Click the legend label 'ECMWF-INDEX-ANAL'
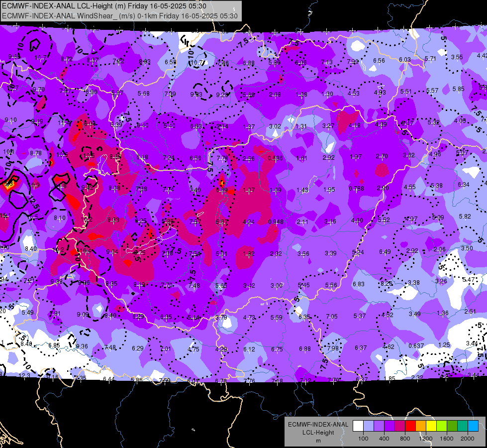This screenshot has height=448, width=487. point(318,425)
